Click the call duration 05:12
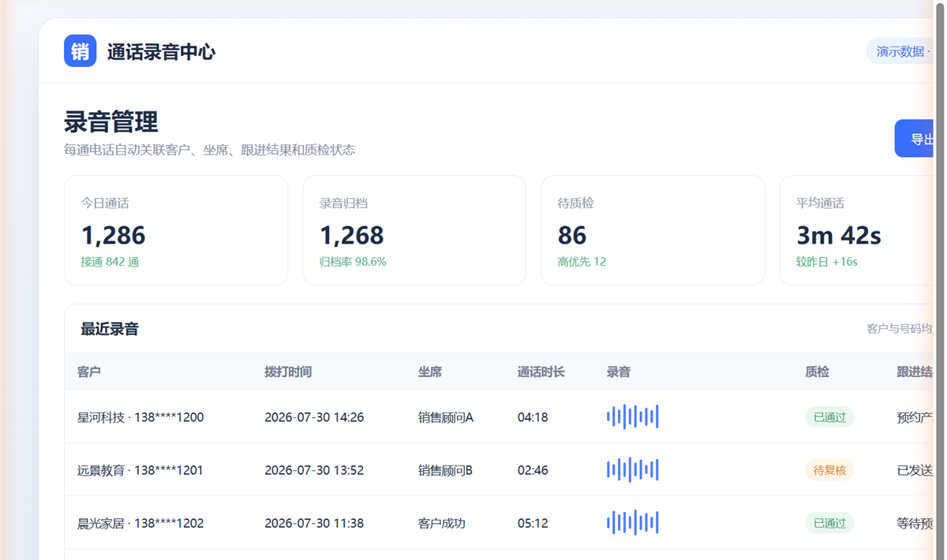 533,523
